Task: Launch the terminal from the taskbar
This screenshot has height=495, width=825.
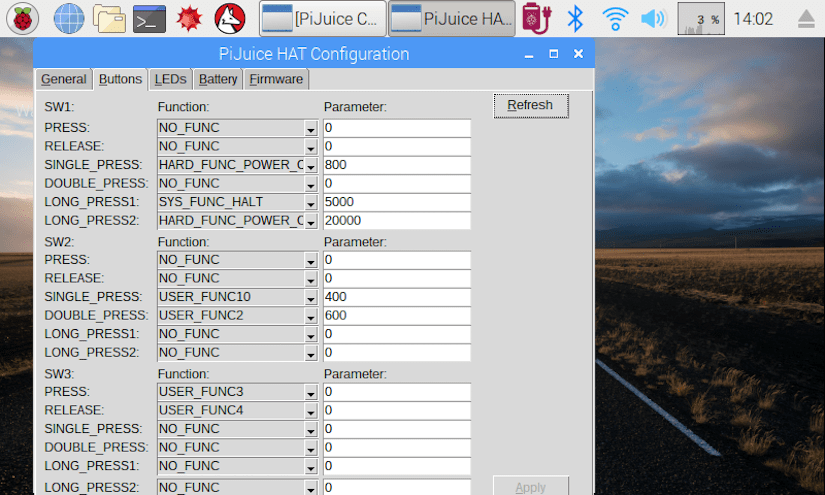Action: click(x=149, y=19)
